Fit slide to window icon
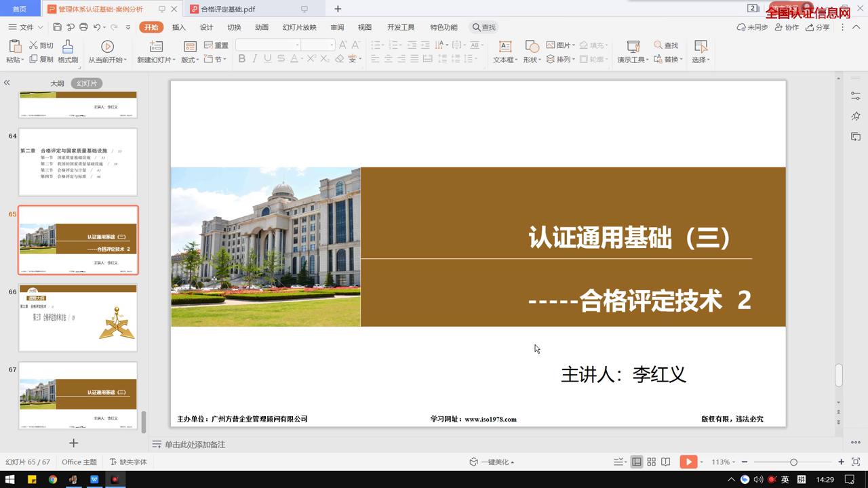 tap(856, 462)
